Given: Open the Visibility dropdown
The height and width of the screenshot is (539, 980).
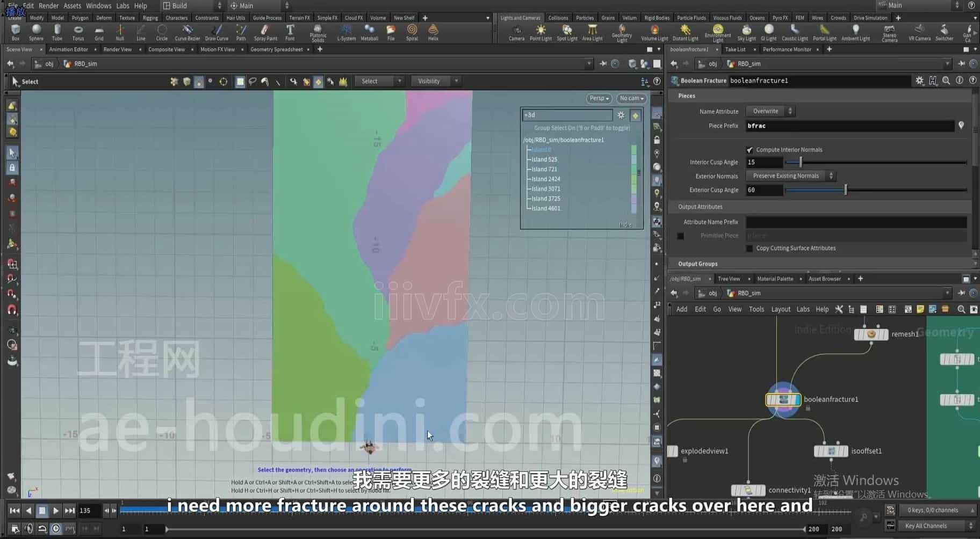Looking at the screenshot, I should [436, 81].
